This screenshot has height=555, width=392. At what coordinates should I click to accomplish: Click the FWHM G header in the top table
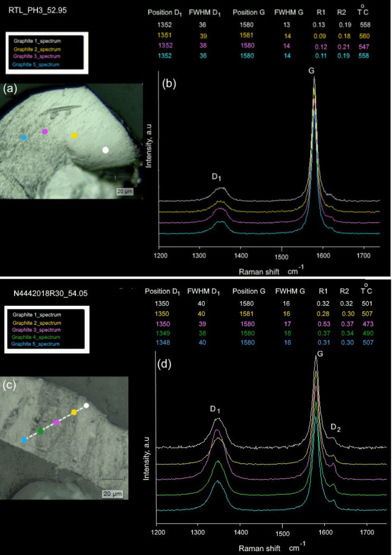point(289,12)
